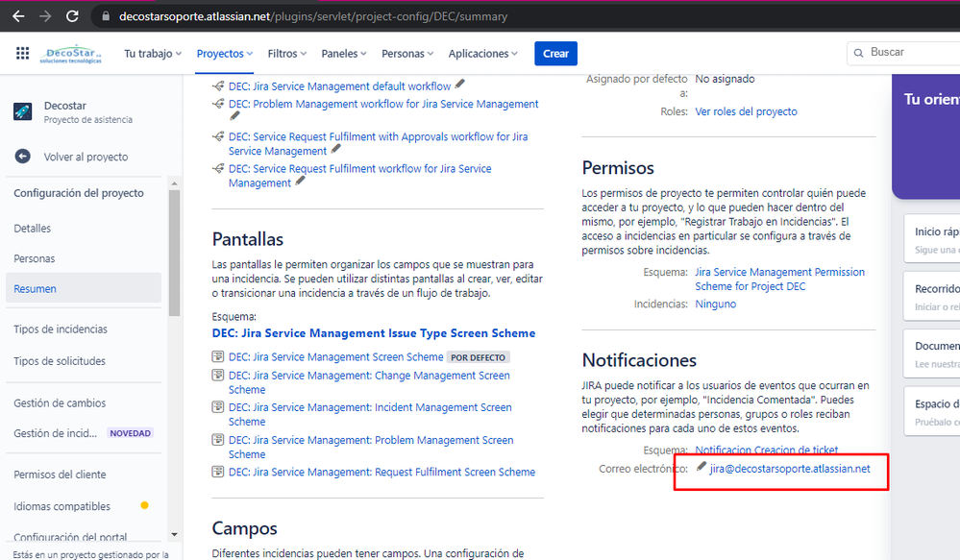The width and height of the screenshot is (960, 560).
Task: Click the Decostar project rocket avatar
Action: [x=23, y=111]
